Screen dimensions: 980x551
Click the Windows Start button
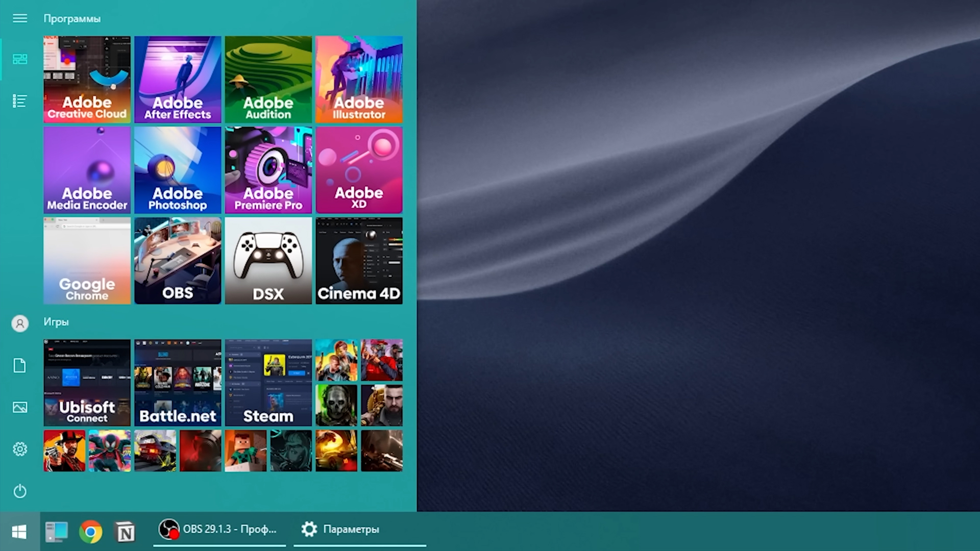coord(19,532)
